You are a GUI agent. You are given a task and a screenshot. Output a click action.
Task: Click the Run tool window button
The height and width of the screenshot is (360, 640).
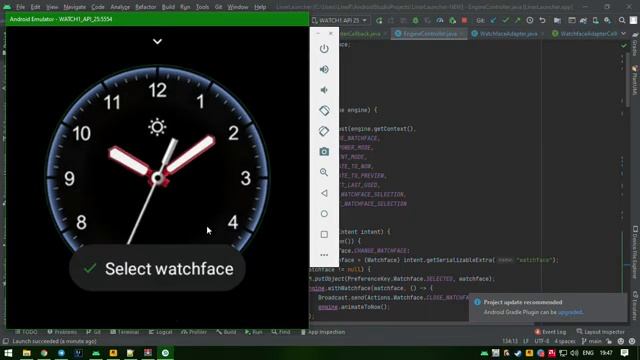(254, 332)
